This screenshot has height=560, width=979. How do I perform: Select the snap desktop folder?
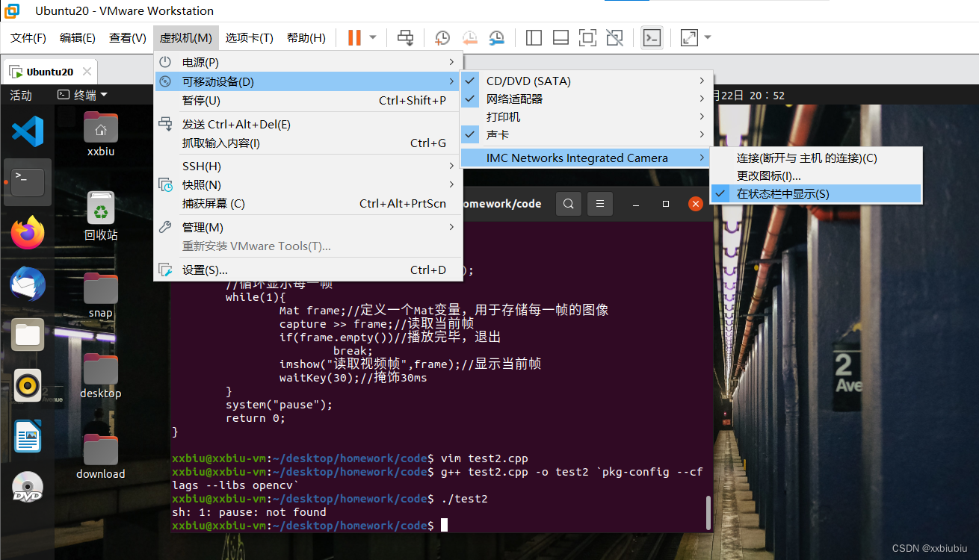click(x=101, y=295)
